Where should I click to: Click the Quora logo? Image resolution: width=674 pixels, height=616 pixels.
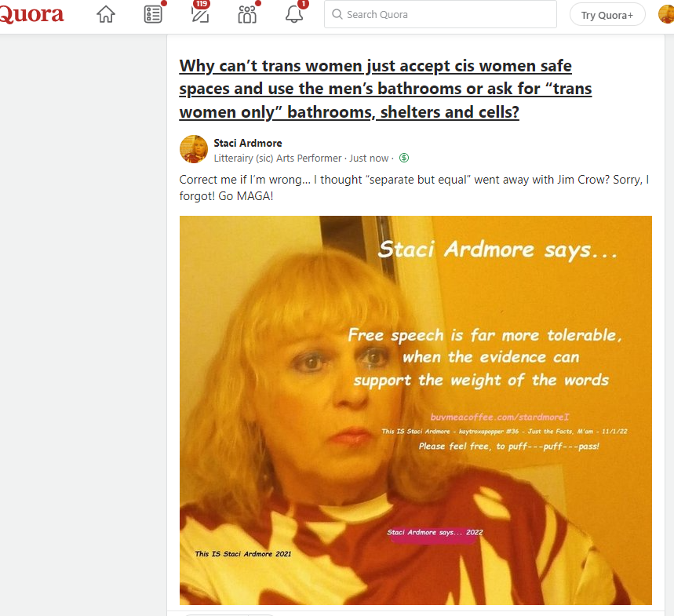click(31, 14)
